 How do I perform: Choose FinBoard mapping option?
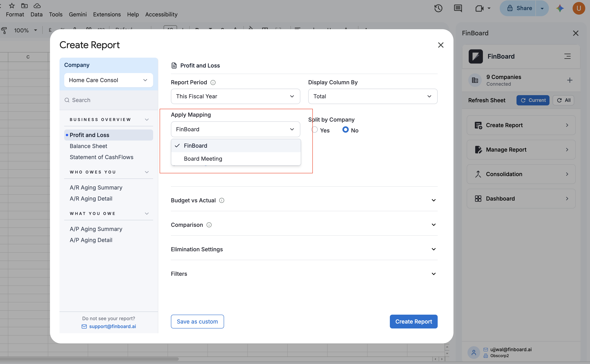click(x=236, y=146)
